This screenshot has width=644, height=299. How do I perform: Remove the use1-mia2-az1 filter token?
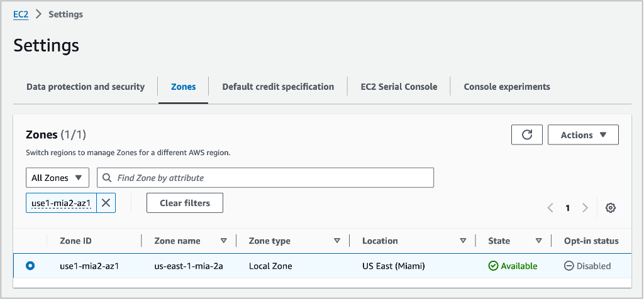(x=106, y=203)
